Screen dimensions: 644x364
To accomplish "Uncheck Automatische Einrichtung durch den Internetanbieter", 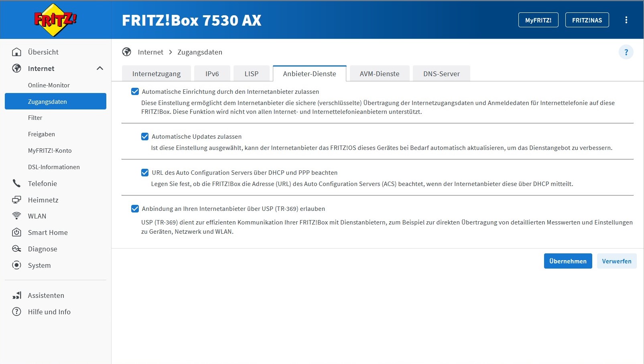I will coord(135,92).
